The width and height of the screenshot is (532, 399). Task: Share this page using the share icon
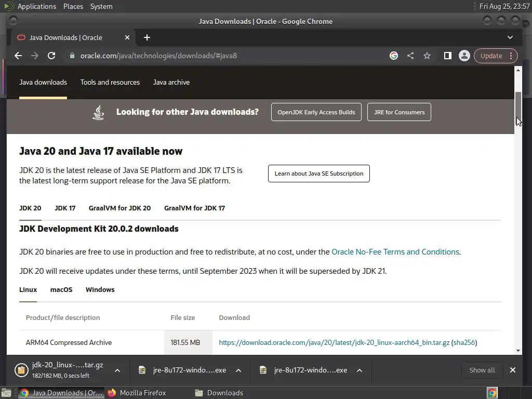click(x=410, y=56)
